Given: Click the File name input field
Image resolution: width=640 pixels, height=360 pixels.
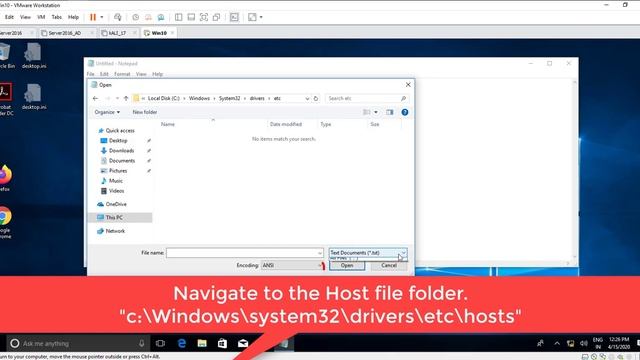Looking at the screenshot, I should (244, 253).
